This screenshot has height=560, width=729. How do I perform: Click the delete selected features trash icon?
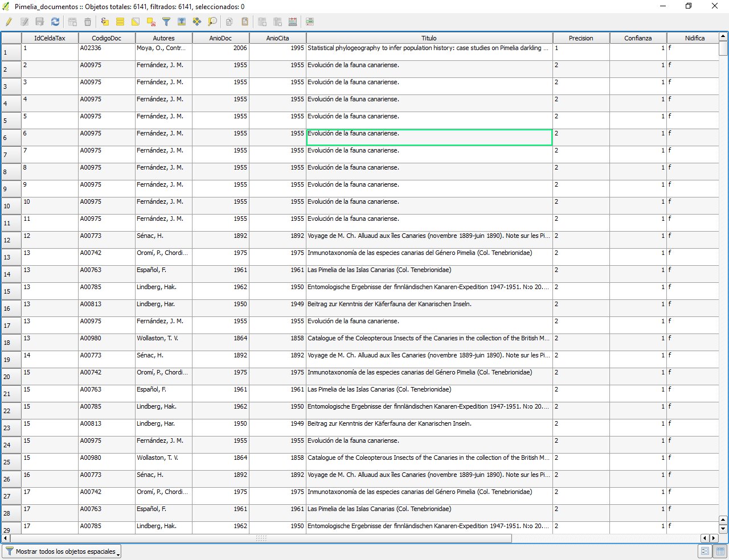(88, 22)
